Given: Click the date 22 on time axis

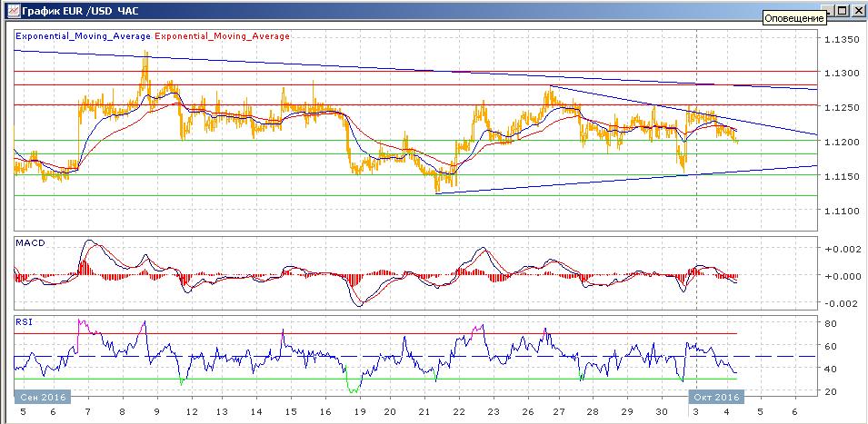Looking at the screenshot, I should [x=459, y=412].
